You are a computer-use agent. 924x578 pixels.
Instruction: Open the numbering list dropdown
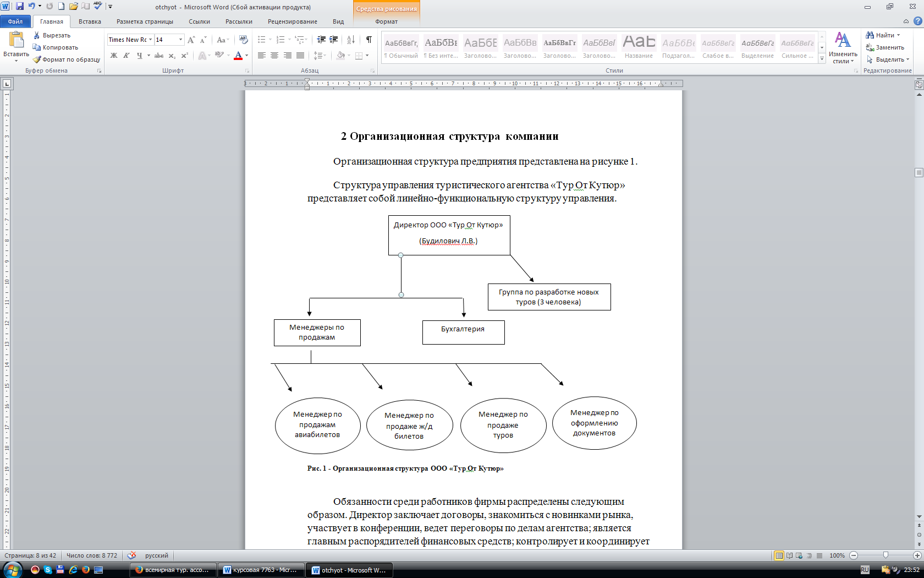[x=289, y=40]
